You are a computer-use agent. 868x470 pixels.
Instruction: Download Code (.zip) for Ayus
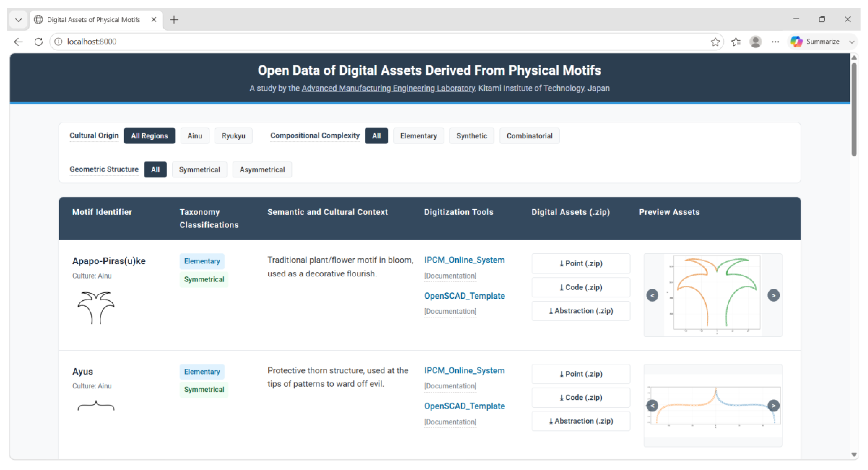pos(581,398)
